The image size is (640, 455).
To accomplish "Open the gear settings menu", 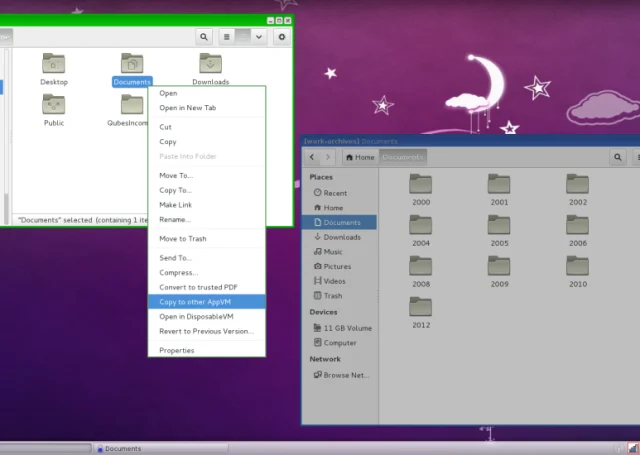I will point(281,36).
